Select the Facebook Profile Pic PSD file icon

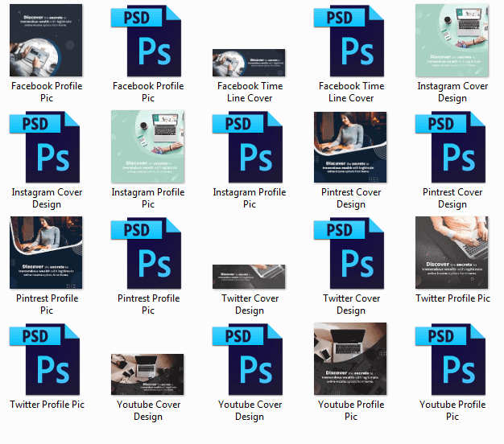point(148,40)
